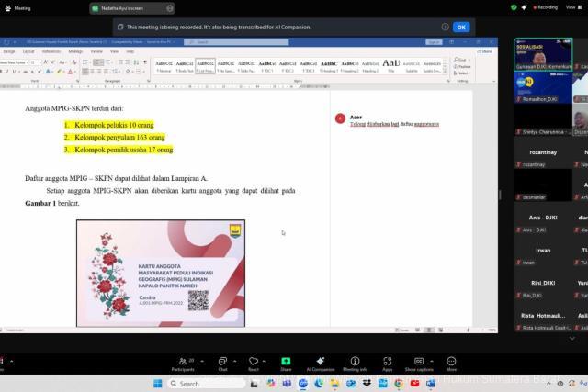The width and height of the screenshot is (588, 392).
Task: Click the More options icon
Action: [x=451, y=362]
